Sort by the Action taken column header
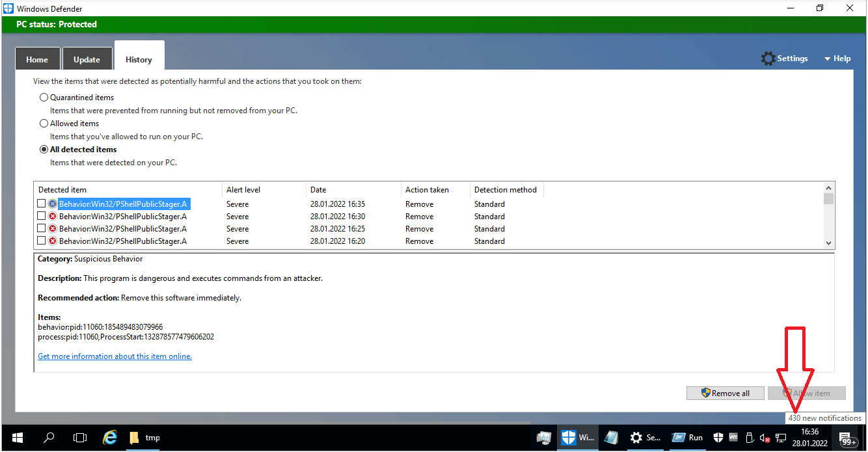 point(435,190)
